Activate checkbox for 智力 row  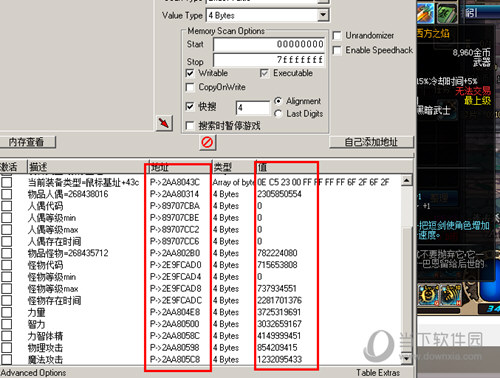pos(7,324)
